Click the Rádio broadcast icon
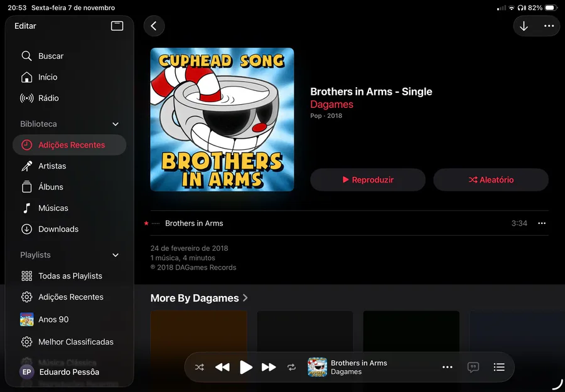 (26, 98)
